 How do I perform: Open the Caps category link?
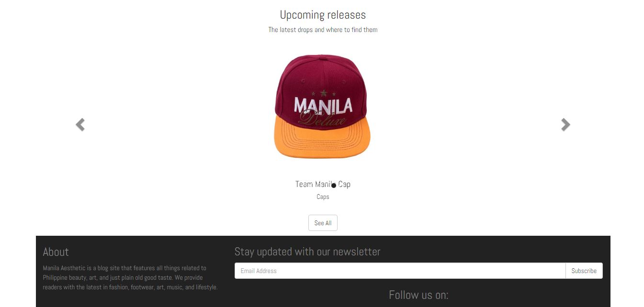(323, 197)
